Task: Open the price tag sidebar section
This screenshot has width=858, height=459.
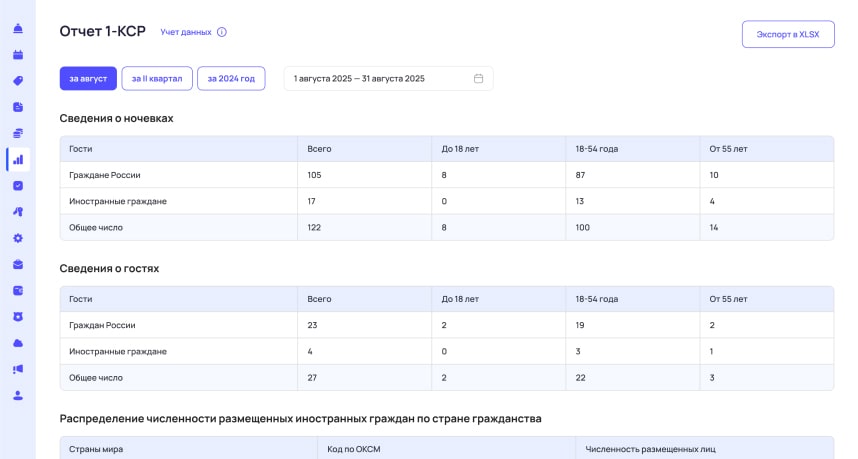Action: point(18,81)
